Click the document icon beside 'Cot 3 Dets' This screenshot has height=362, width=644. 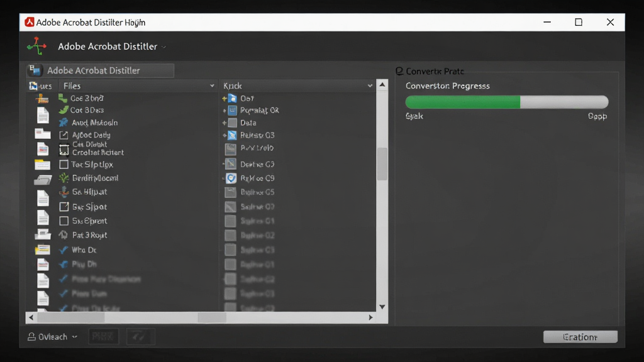[x=43, y=116]
